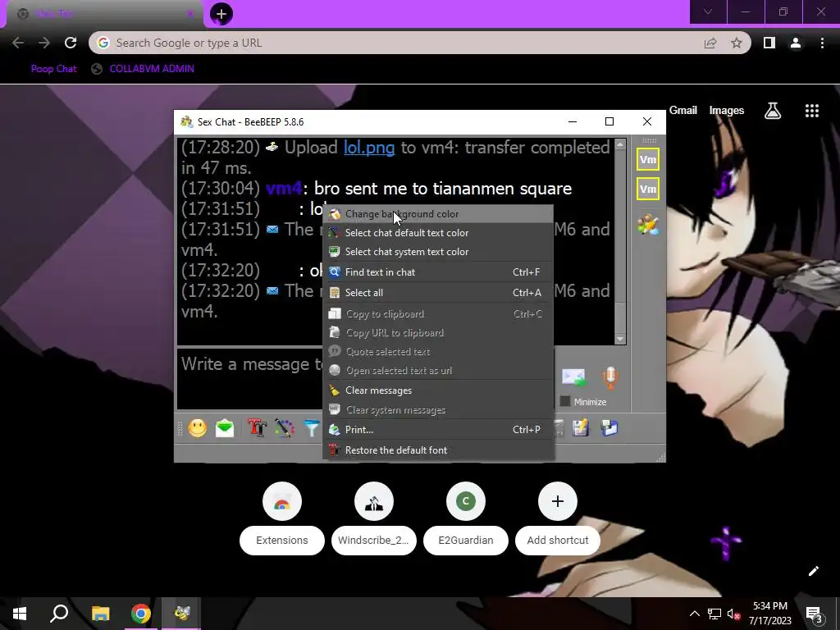Reload the current page
Viewport: 840px width, 630px height.
(71, 43)
